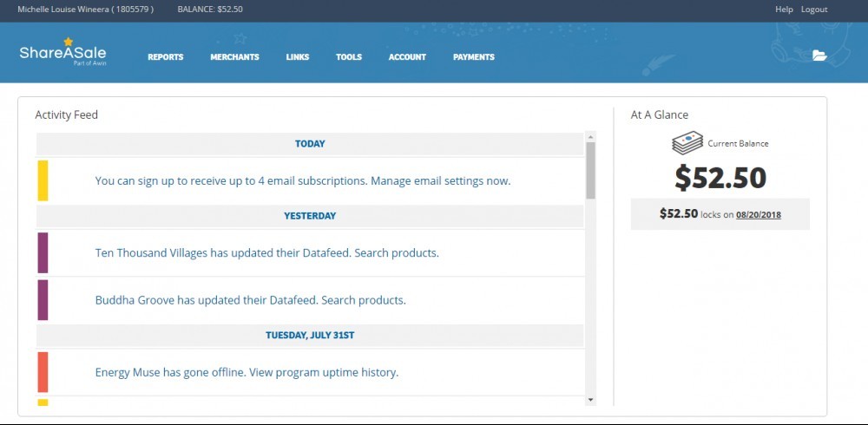Log out using the Logout link
868x425 pixels.
[x=814, y=10]
